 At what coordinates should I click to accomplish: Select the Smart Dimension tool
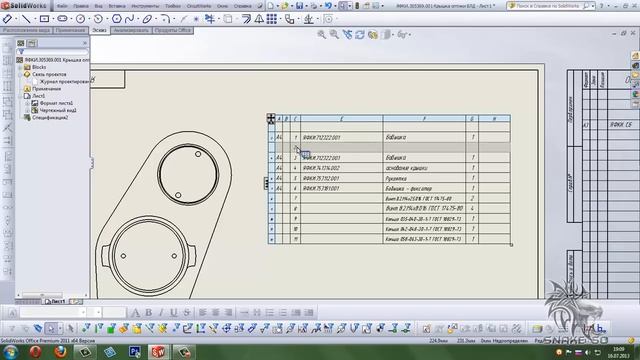click(x=7, y=19)
